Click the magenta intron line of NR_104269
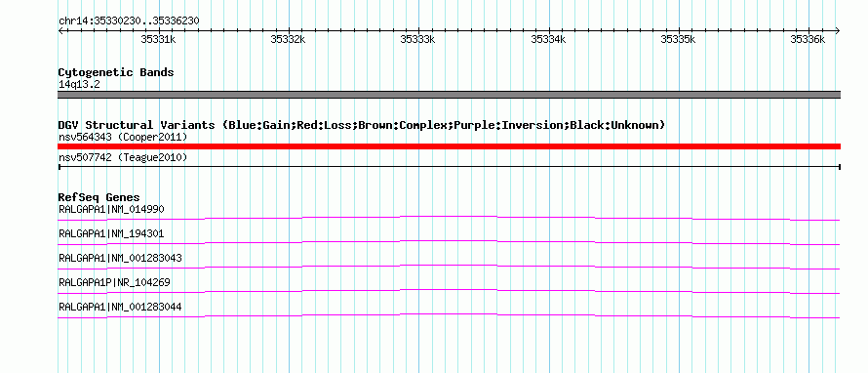 point(449,291)
